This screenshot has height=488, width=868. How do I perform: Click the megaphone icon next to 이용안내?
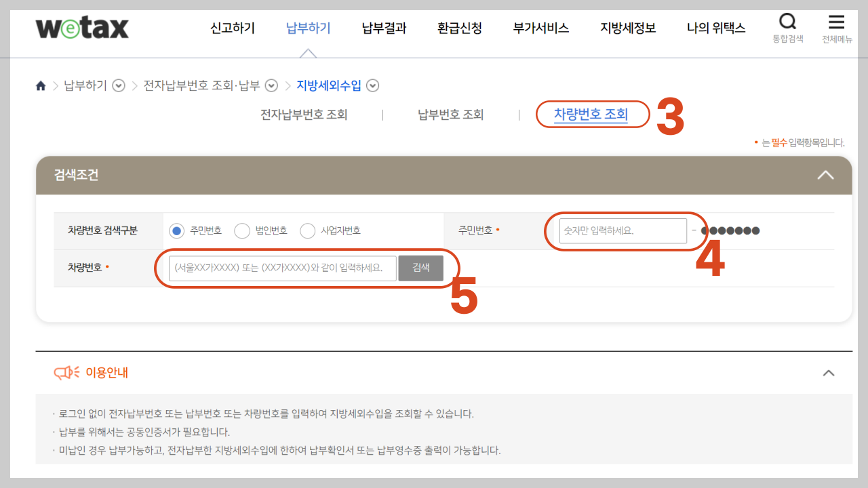(64, 372)
